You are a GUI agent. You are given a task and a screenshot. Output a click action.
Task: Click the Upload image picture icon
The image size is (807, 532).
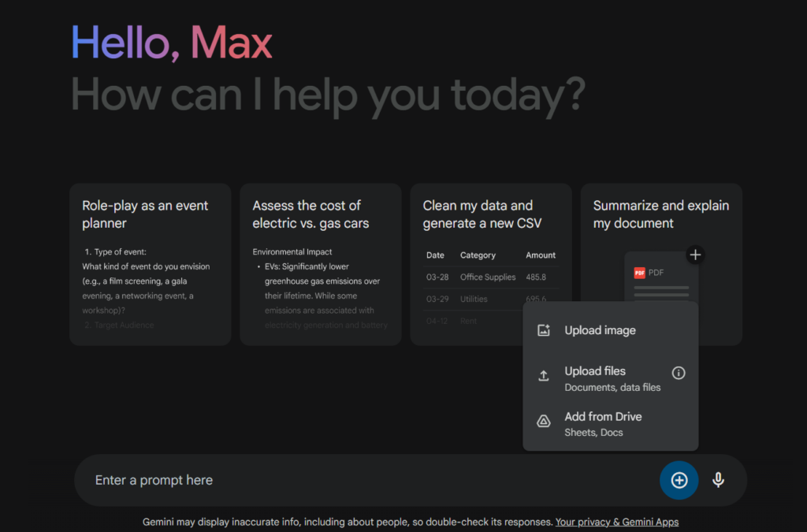pyautogui.click(x=544, y=331)
